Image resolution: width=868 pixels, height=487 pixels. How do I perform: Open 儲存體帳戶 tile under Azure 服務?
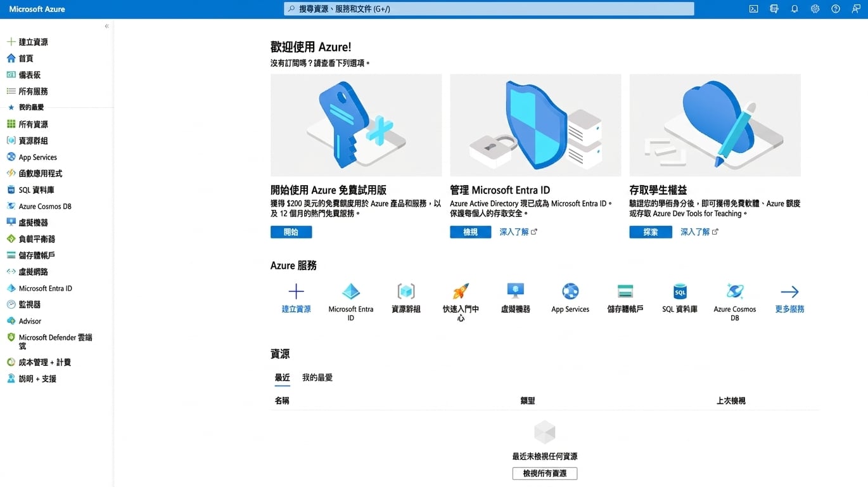coord(625,298)
